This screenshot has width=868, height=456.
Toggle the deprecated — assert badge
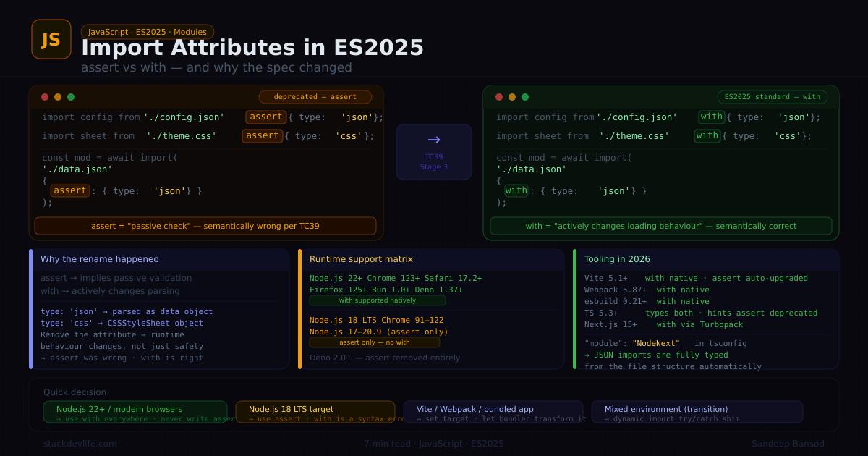point(315,96)
